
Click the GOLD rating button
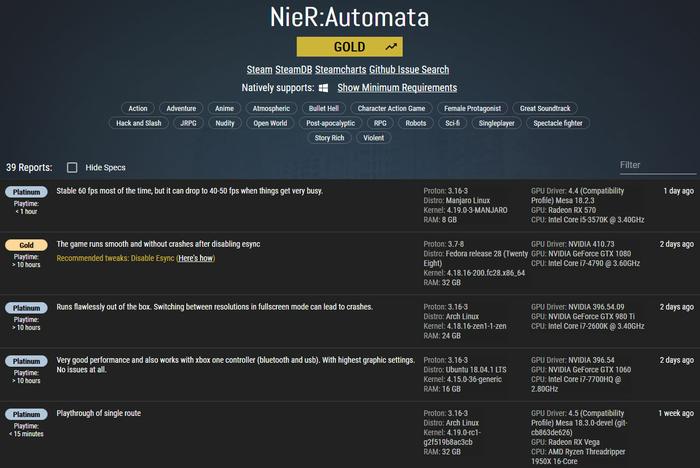350,47
